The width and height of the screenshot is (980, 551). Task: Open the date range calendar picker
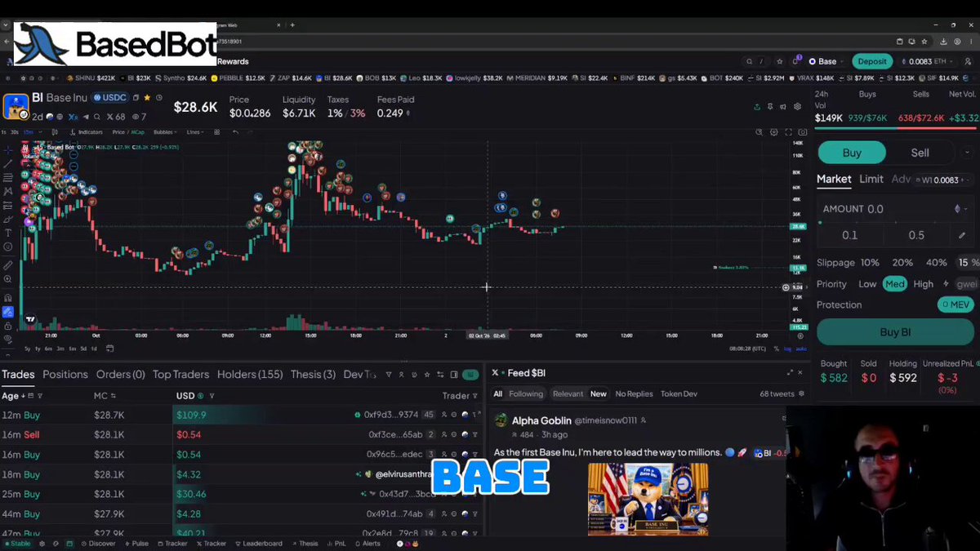110,349
